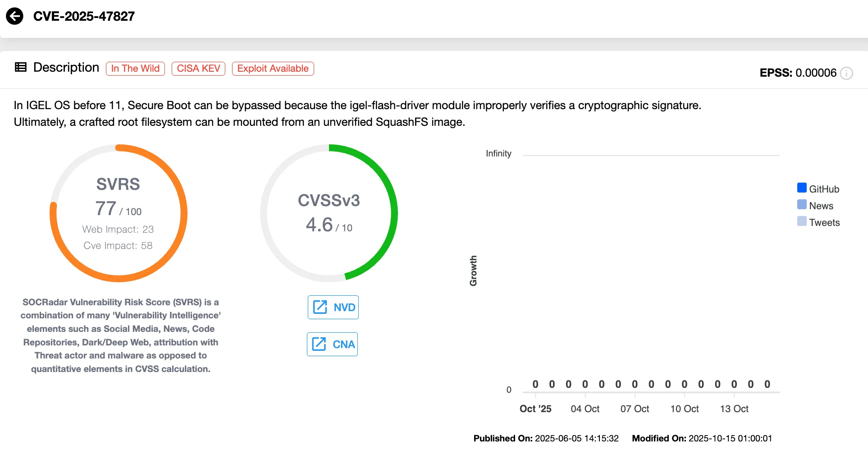The width and height of the screenshot is (868, 450).
Task: Click the CISA KEV tag
Action: [x=198, y=69]
